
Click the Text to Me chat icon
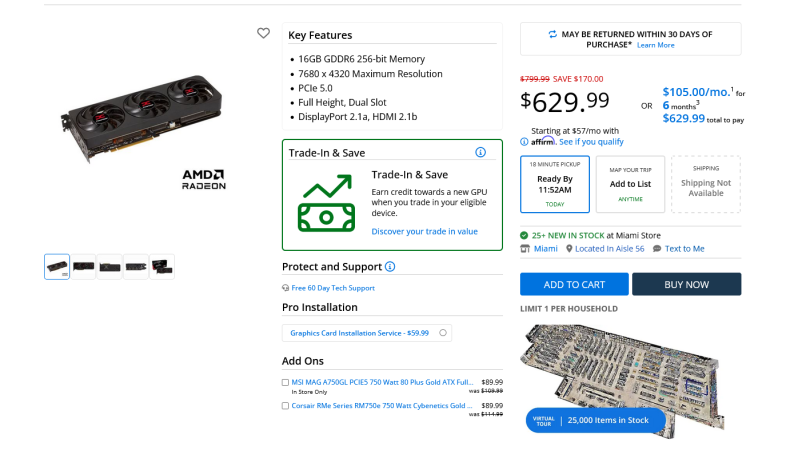[657, 249]
